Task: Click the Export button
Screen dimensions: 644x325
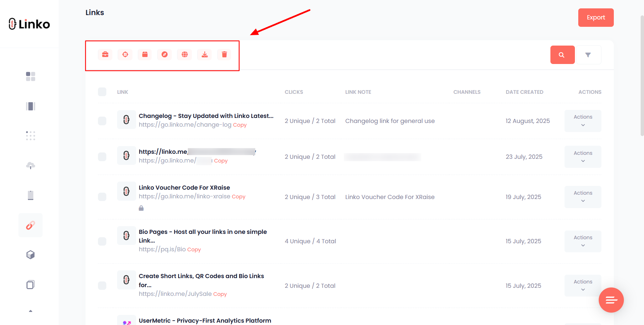Action: [x=596, y=17]
